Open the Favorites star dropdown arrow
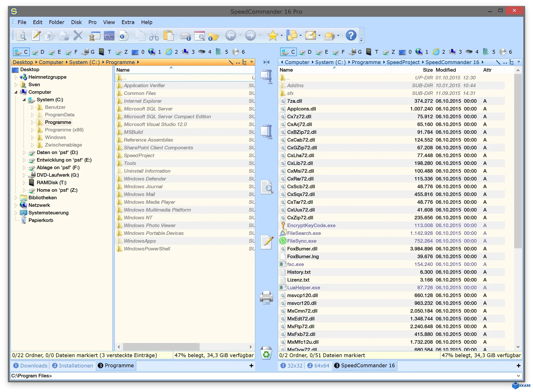 click(282, 36)
